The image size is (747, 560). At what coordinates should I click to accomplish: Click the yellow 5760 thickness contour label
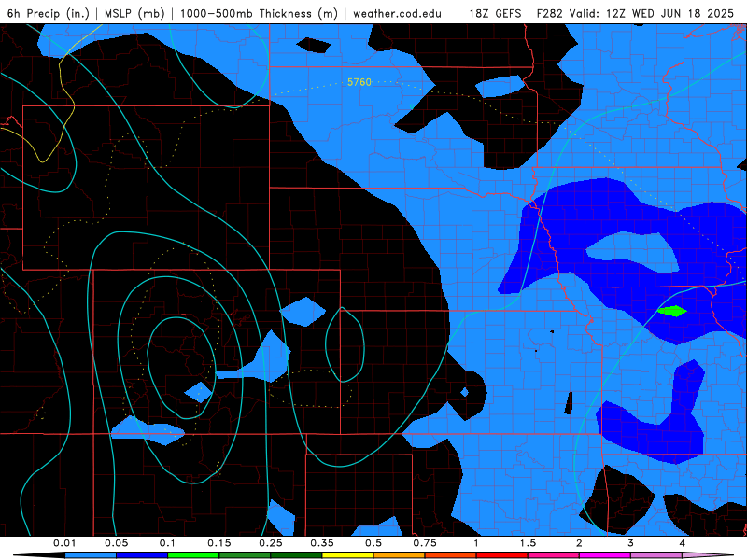(359, 82)
